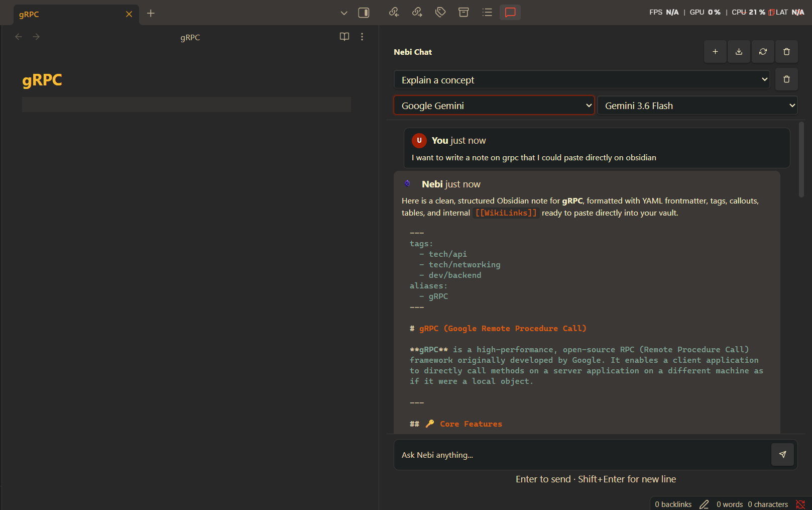Delete the chat using header trash button
Image resolution: width=812 pixels, height=510 pixels.
(787, 52)
